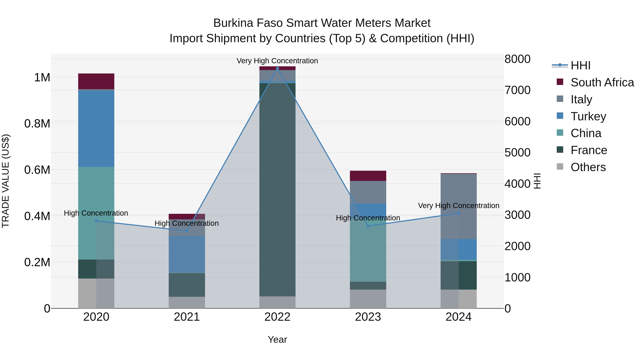Select the 2020 HHI data point

point(96,221)
